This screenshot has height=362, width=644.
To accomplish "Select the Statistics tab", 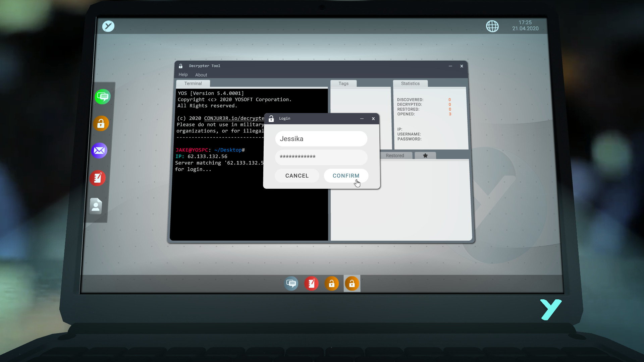I will [410, 83].
